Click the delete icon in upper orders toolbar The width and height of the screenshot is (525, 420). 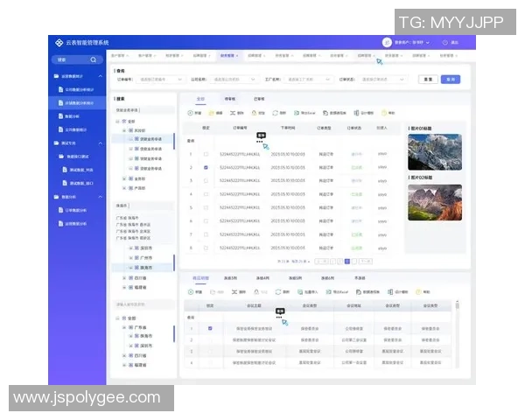pyautogui.click(x=233, y=113)
